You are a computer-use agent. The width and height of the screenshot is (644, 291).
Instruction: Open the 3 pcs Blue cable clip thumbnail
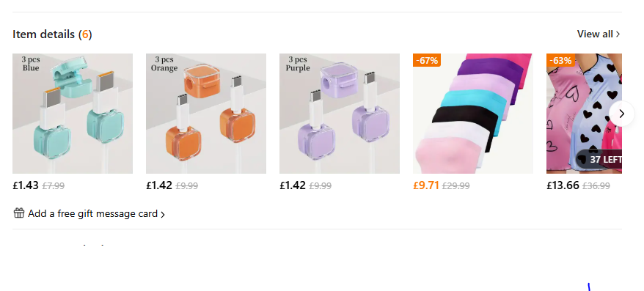pyautogui.click(x=73, y=114)
